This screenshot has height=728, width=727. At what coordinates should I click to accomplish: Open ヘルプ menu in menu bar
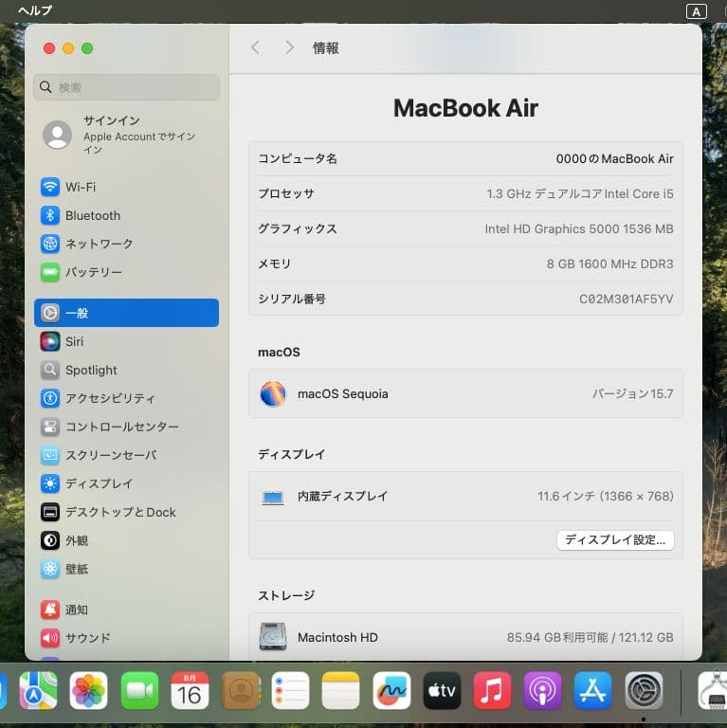[x=35, y=10]
